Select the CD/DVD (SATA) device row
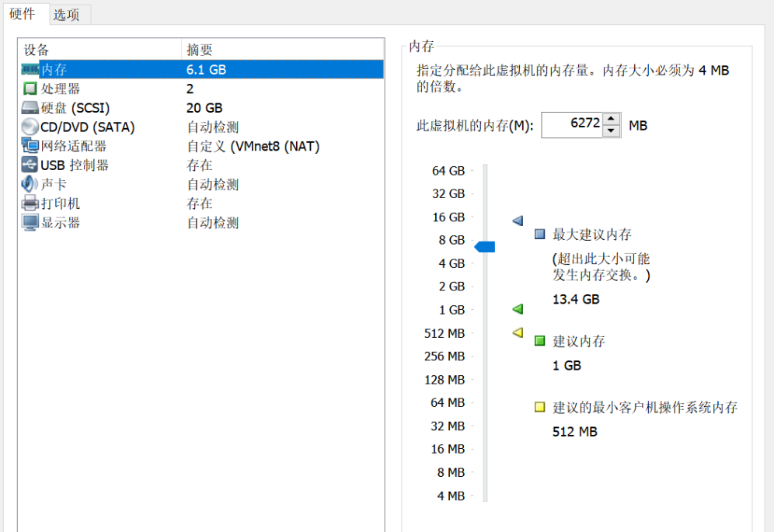The image size is (774, 532). tap(201, 127)
